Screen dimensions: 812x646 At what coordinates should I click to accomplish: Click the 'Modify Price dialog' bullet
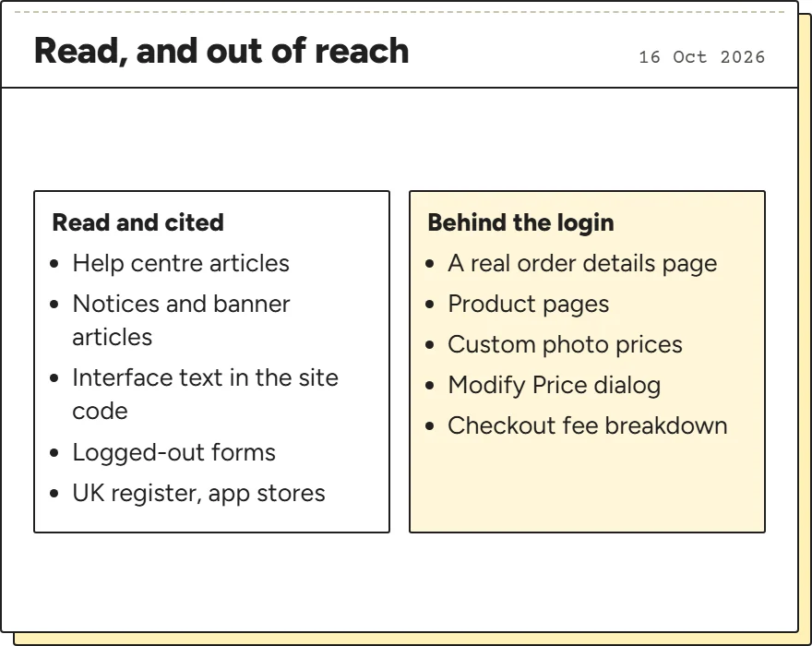555,385
